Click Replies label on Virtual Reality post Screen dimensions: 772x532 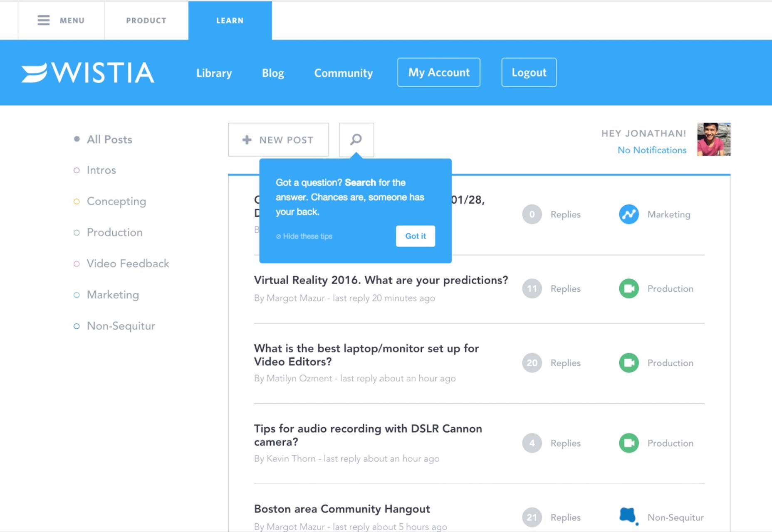[x=566, y=289]
